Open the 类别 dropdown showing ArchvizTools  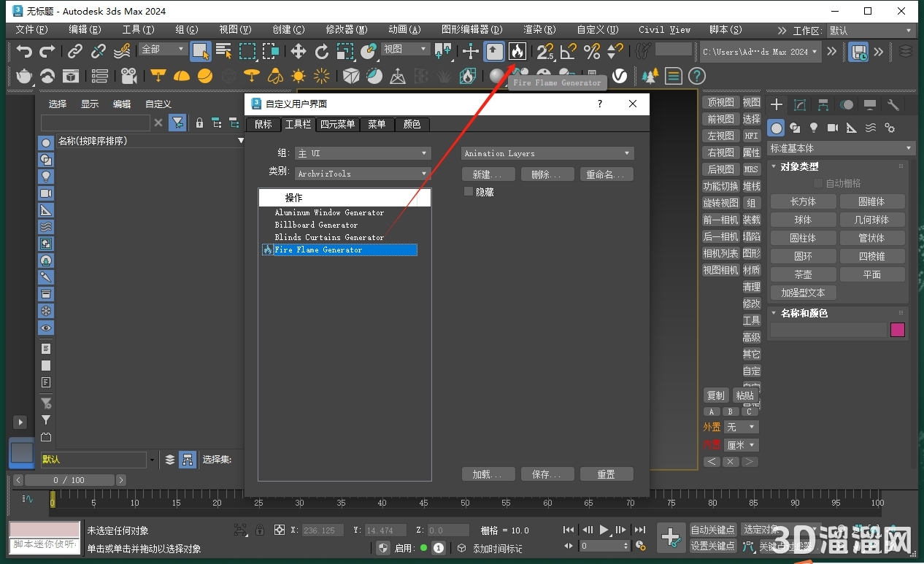click(x=363, y=174)
